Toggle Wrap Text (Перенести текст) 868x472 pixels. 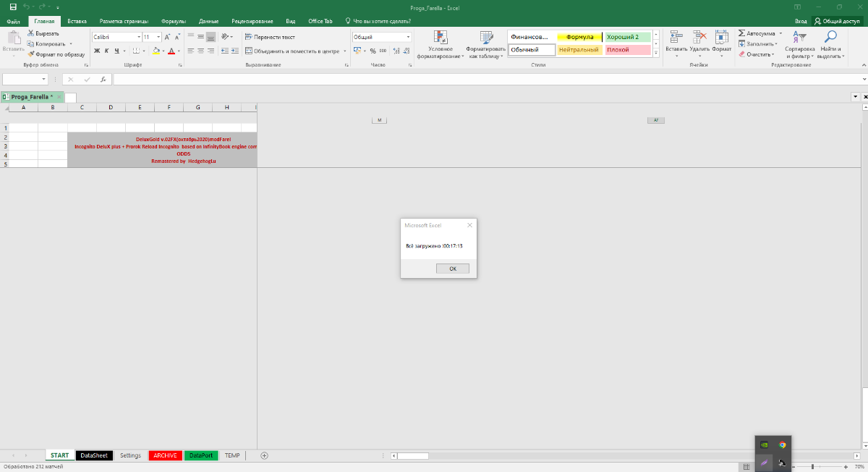(270, 36)
